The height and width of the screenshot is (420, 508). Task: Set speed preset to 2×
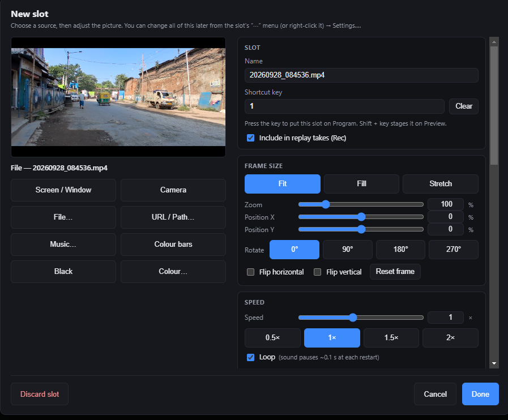click(451, 338)
